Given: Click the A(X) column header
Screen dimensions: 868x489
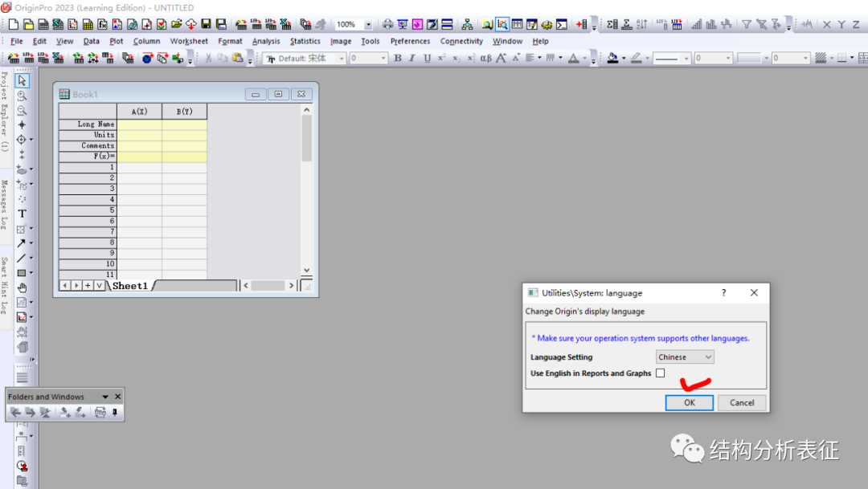Looking at the screenshot, I should [140, 111].
